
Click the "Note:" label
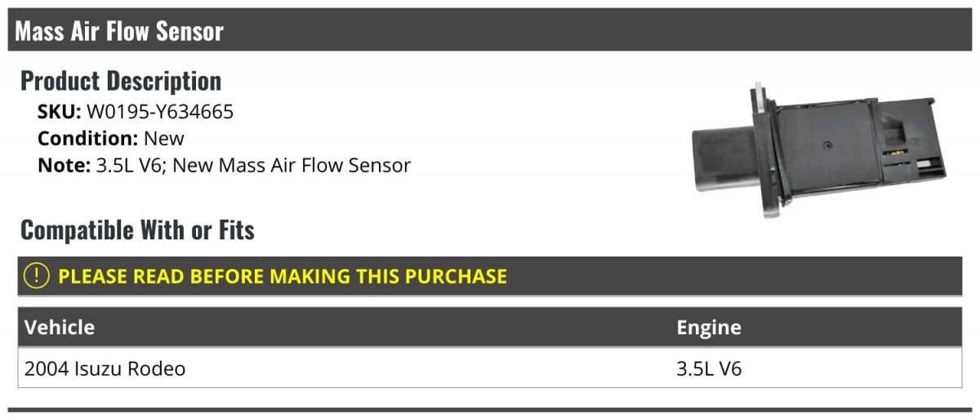63,166
